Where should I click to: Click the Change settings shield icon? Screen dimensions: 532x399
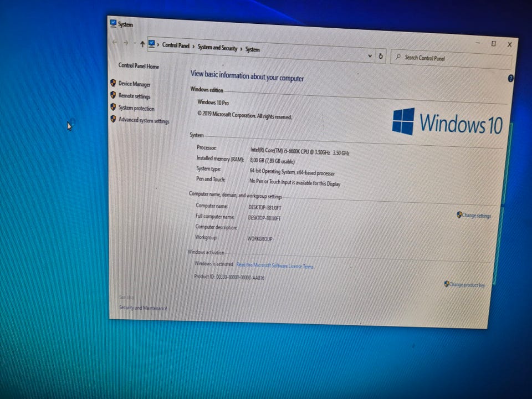point(459,214)
